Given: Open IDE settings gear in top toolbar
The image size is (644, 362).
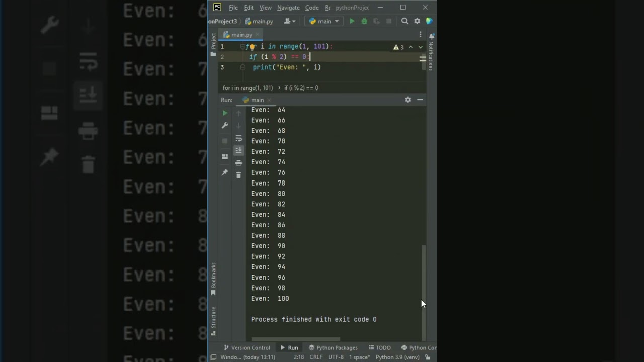Looking at the screenshot, I should (417, 21).
